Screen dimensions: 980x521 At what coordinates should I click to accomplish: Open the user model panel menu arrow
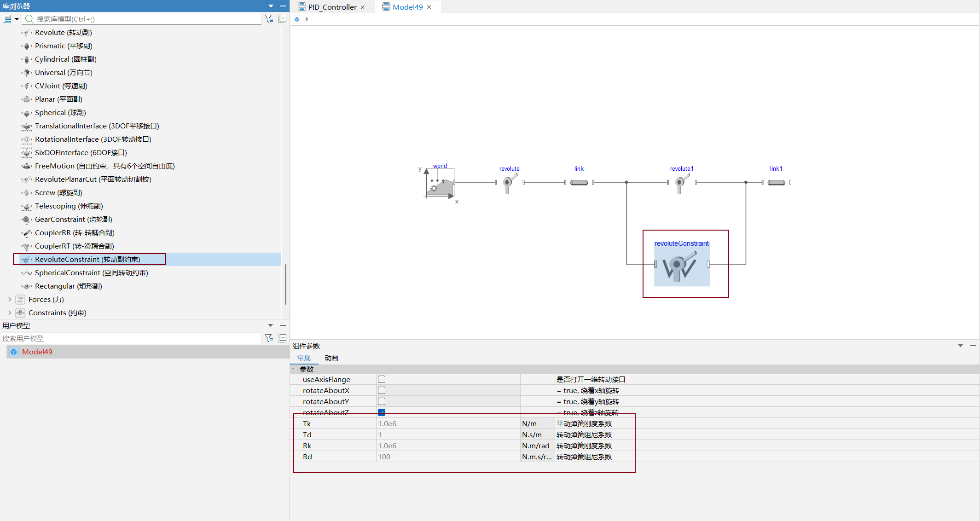(271, 325)
